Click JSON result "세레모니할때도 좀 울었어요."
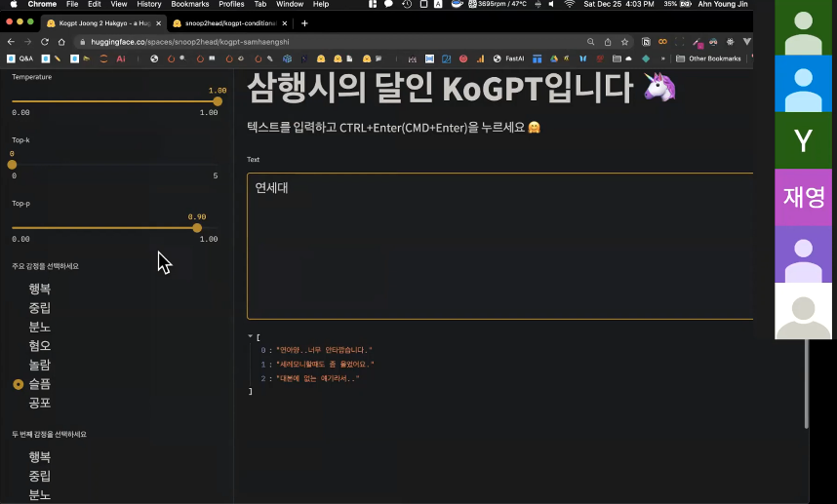The image size is (837, 504). tap(325, 365)
